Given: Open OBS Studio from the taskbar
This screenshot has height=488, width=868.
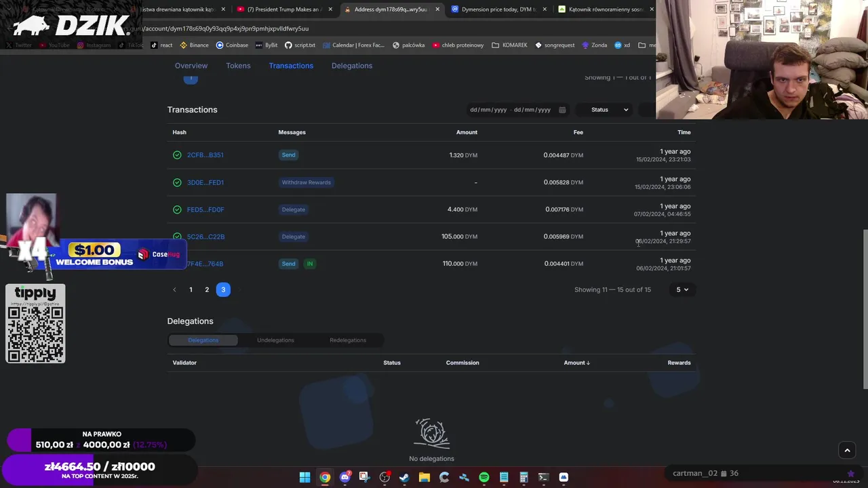Looking at the screenshot, I should point(384,477).
